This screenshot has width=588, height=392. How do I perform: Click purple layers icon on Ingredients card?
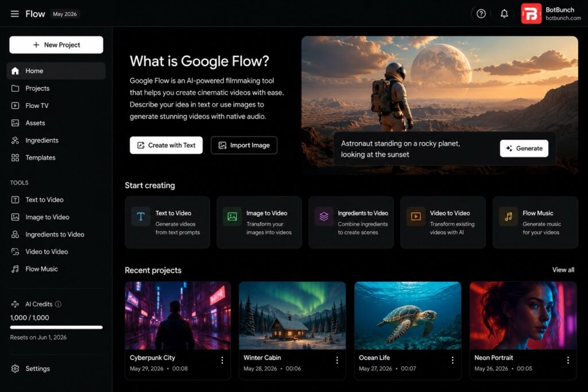pos(324,216)
